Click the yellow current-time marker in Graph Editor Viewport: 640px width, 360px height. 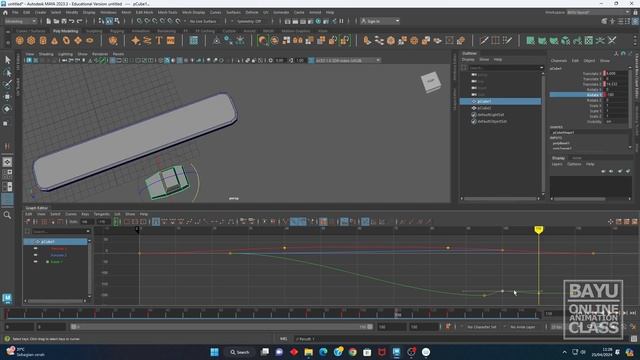tap(538, 230)
